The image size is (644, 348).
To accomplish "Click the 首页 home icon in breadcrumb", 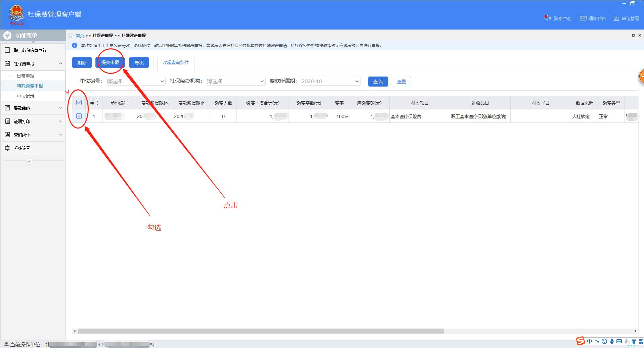I will [72, 35].
